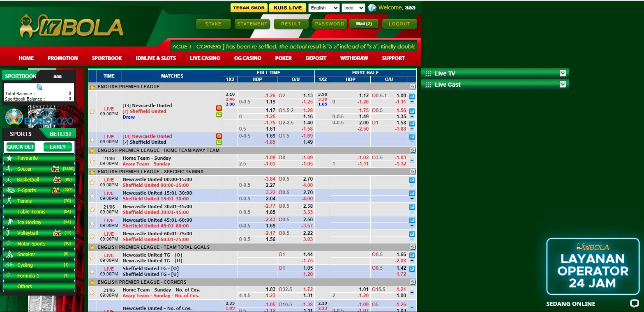Screen dimensions: 644x312
Task: Open the Favourite star in sports list
Action: tap(9, 158)
